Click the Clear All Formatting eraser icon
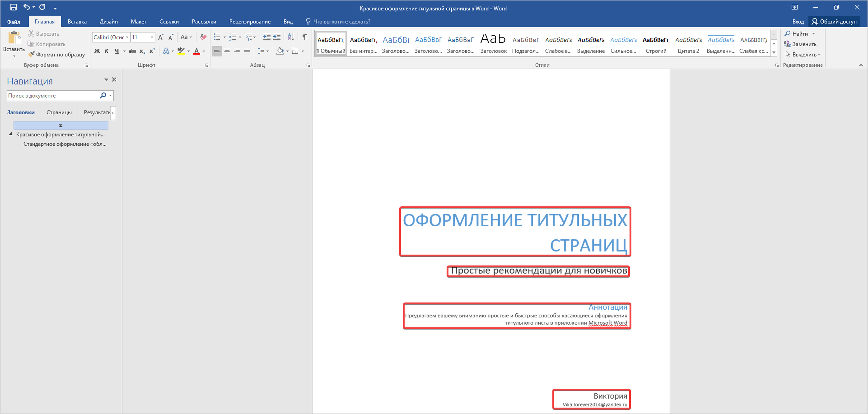Image resolution: width=868 pixels, height=414 pixels. click(x=203, y=37)
